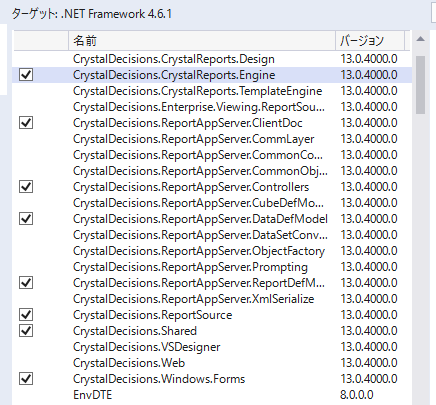This screenshot has width=436, height=405.
Task: Select the EnvDTE assembly row
Action: [212, 395]
